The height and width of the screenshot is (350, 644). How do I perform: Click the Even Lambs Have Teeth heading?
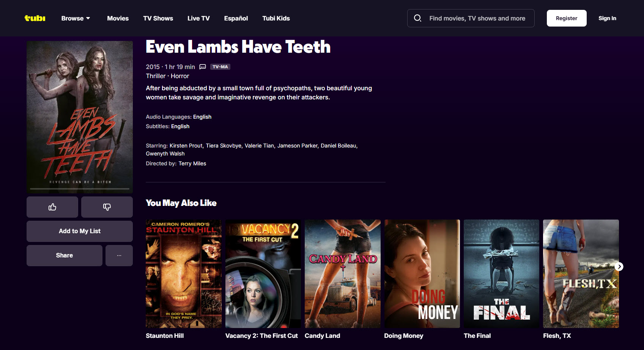click(238, 47)
